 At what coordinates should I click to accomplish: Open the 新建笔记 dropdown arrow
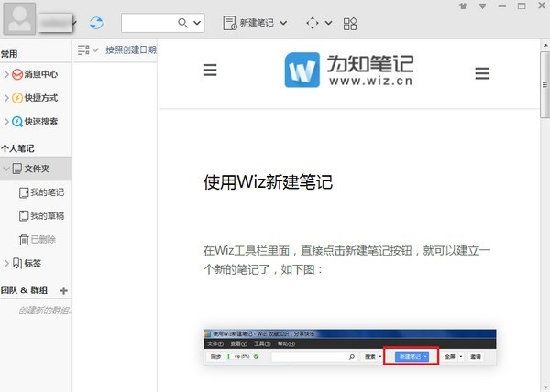pos(283,23)
